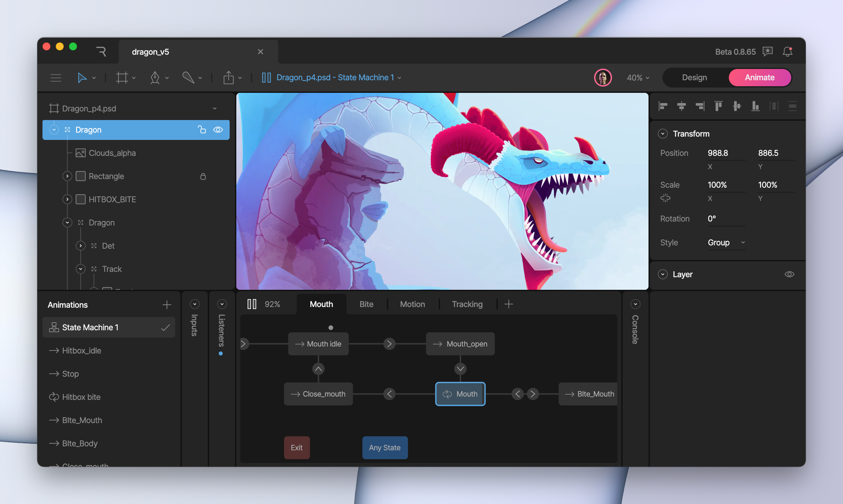Edit Position X value 988.8
Image resolution: width=843 pixels, height=504 pixels.
[726, 153]
